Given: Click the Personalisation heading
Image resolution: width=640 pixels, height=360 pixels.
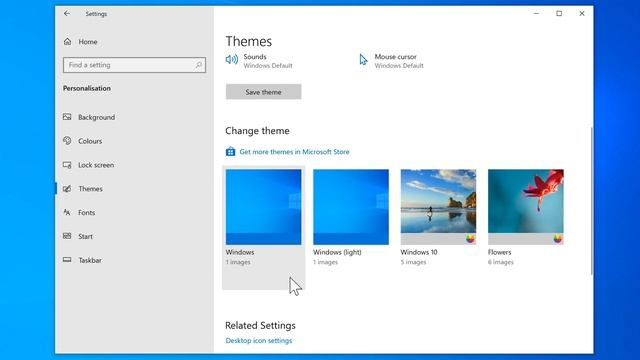Looking at the screenshot, I should [87, 88].
